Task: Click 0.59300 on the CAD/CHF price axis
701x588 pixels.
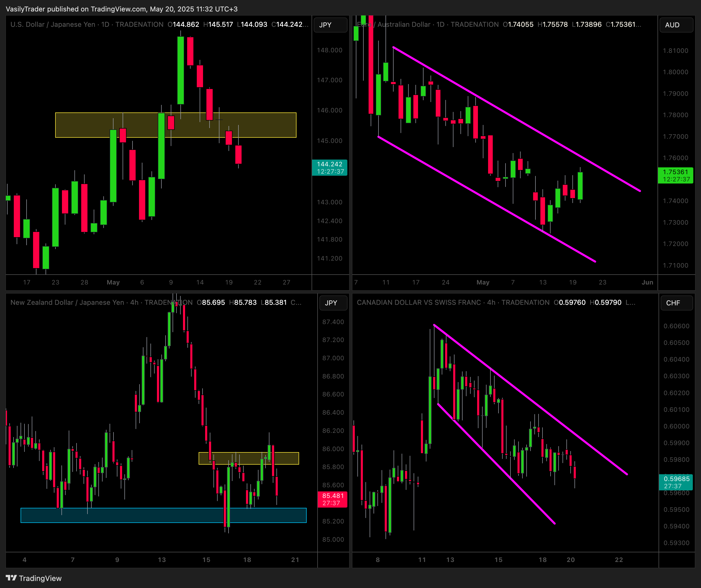Action: (x=676, y=543)
